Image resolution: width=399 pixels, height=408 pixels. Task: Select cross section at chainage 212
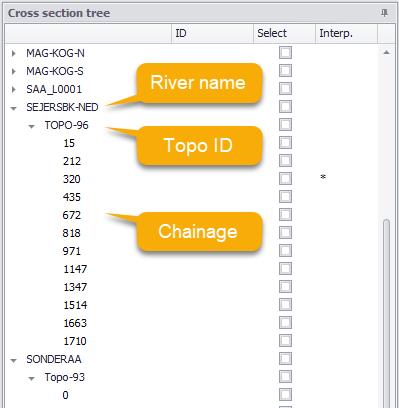[72, 161]
